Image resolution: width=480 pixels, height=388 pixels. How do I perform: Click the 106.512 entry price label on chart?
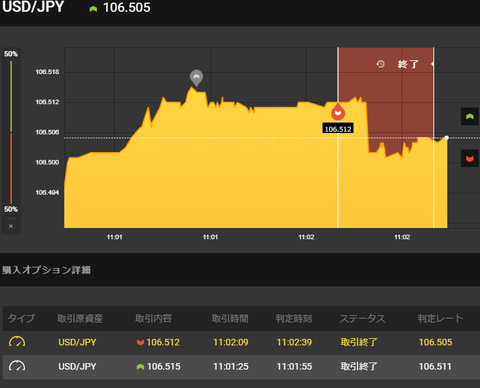[338, 129]
